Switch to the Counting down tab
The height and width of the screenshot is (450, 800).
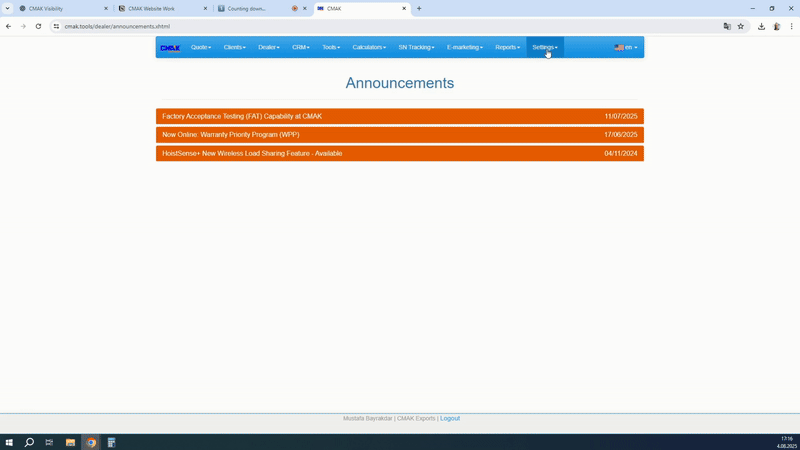[253, 9]
